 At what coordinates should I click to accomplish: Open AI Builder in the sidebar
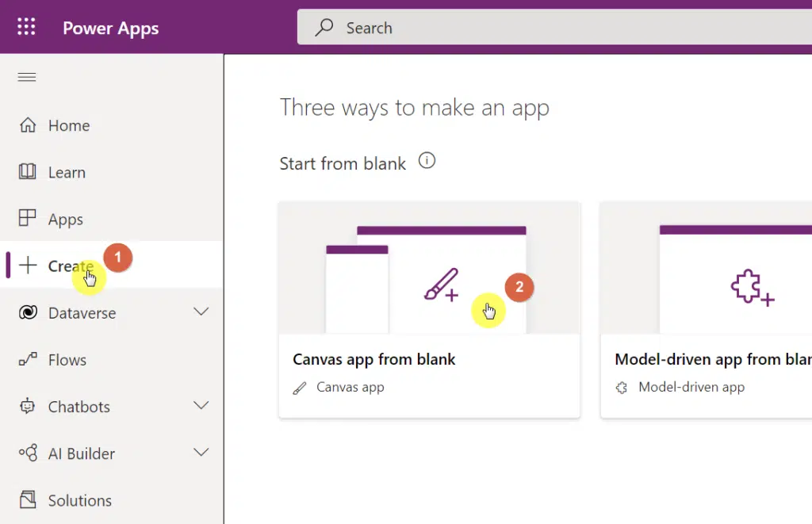click(112, 453)
